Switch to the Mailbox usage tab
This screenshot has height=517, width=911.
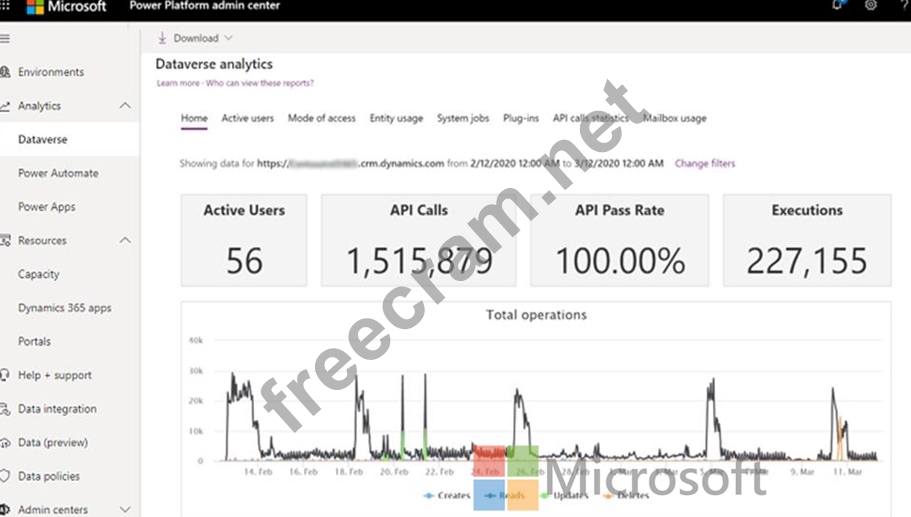point(675,118)
